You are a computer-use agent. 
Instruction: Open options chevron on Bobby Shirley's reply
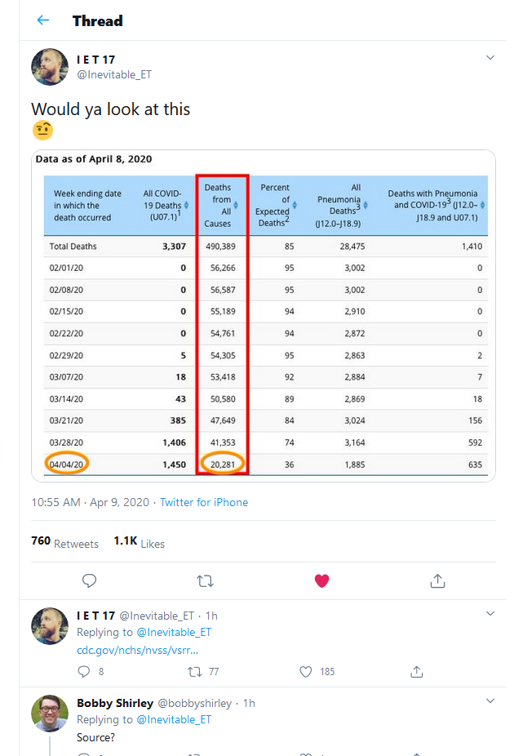pos(490,700)
